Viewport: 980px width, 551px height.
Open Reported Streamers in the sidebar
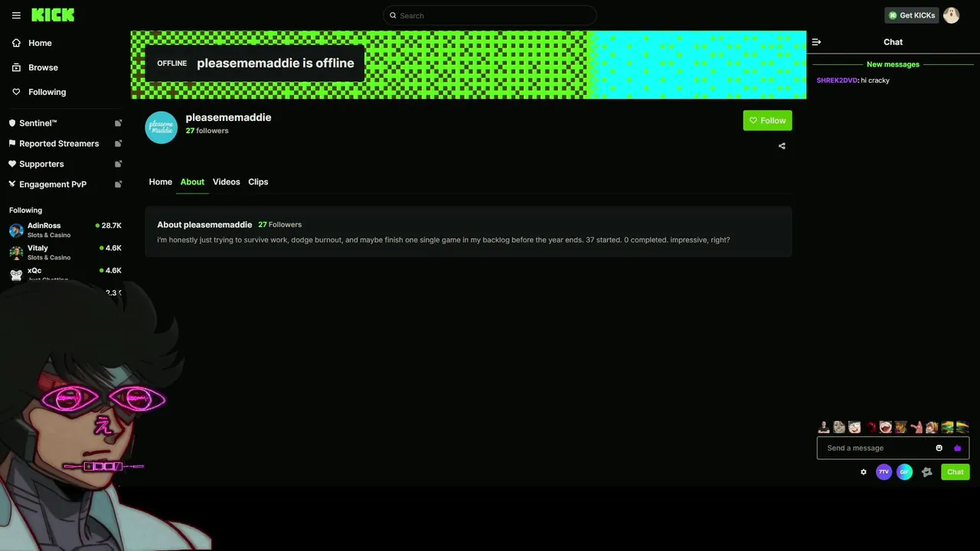(59, 143)
